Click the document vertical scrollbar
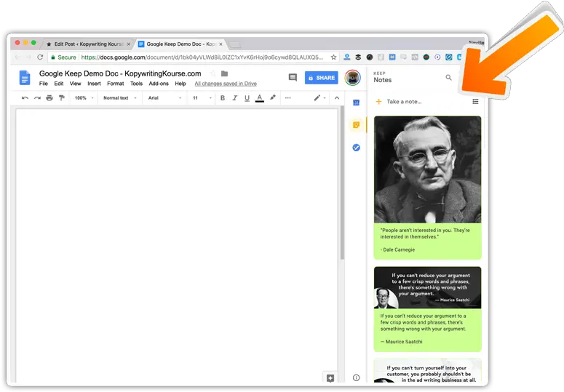This screenshot has width=564, height=392. pos(342,183)
